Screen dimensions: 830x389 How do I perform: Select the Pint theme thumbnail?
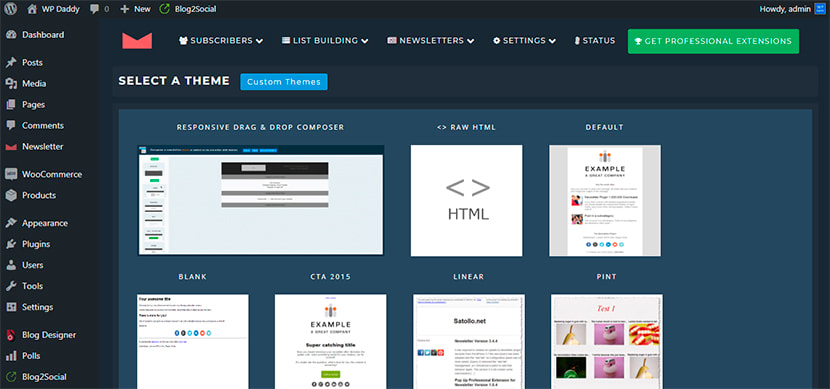point(607,341)
